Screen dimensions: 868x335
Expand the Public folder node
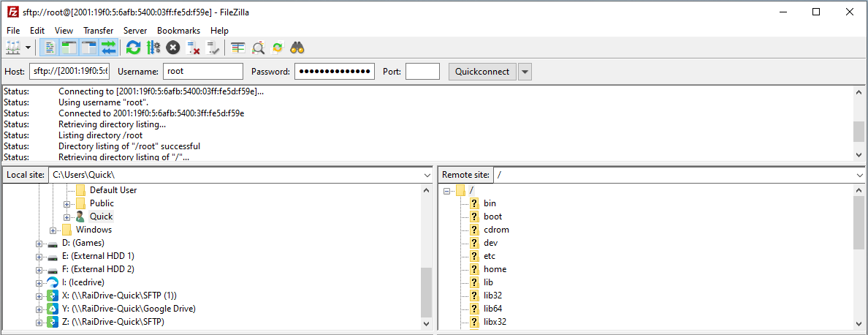click(x=67, y=203)
